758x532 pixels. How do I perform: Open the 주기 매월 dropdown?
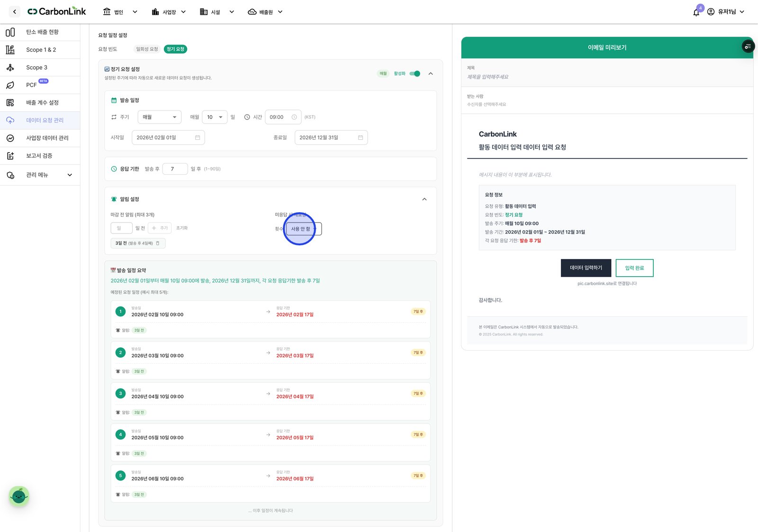[160, 117]
